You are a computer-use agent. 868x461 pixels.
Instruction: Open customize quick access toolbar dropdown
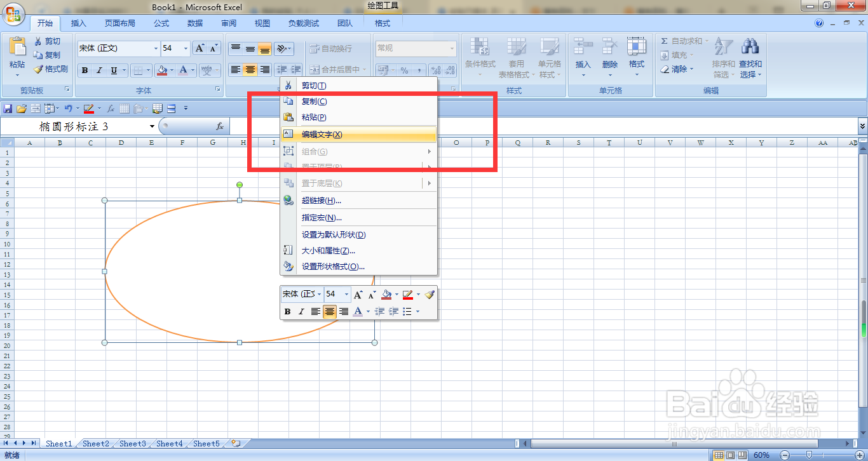click(x=186, y=109)
